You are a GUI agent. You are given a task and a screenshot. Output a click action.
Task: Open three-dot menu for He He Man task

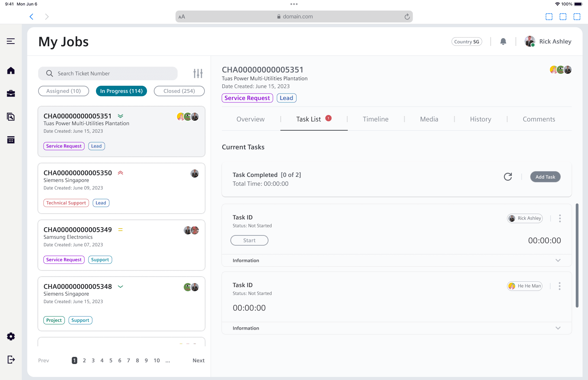coord(560,286)
